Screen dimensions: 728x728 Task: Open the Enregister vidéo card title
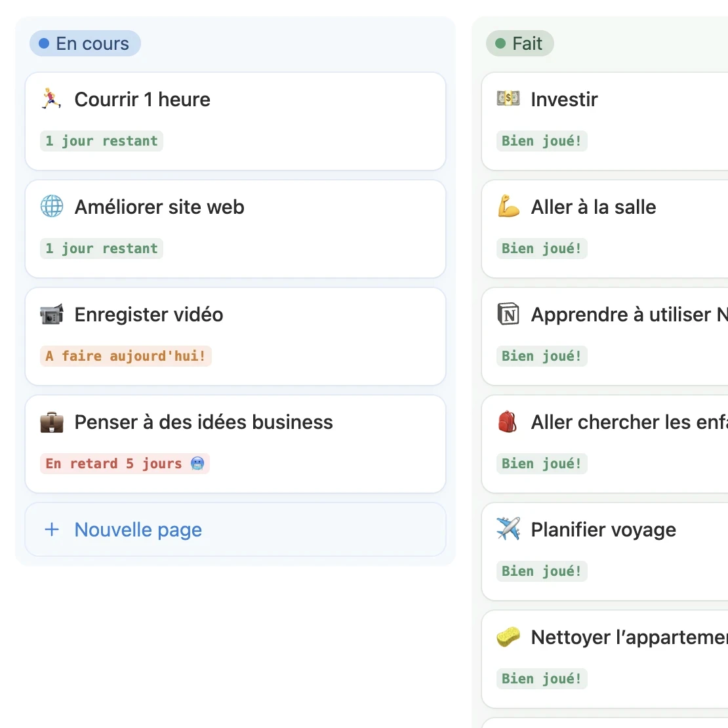point(149,315)
